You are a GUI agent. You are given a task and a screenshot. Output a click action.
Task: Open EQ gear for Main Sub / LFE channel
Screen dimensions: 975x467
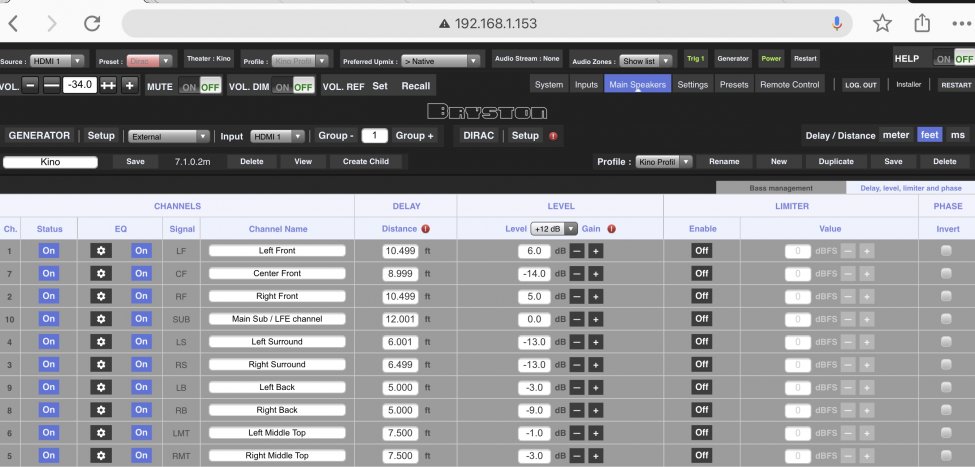tap(101, 319)
